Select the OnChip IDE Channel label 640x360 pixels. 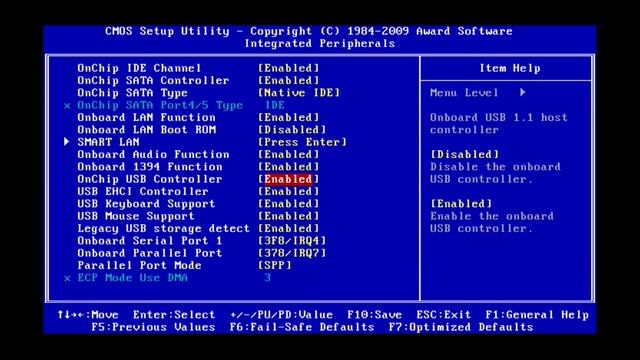coord(139,68)
